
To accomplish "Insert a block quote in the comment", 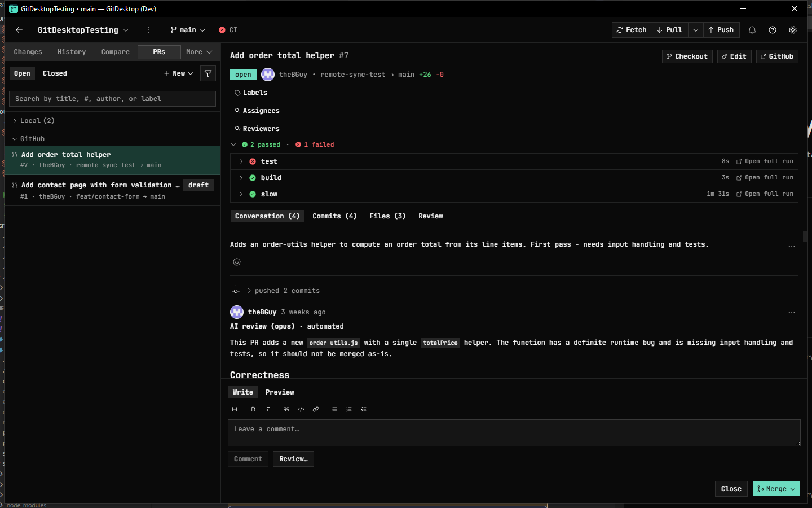I will click(x=286, y=409).
